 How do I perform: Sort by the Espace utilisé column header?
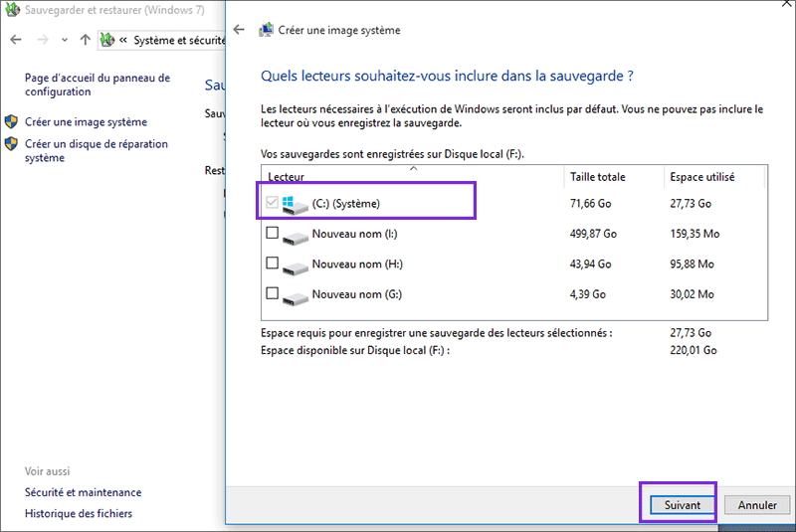[701, 177]
